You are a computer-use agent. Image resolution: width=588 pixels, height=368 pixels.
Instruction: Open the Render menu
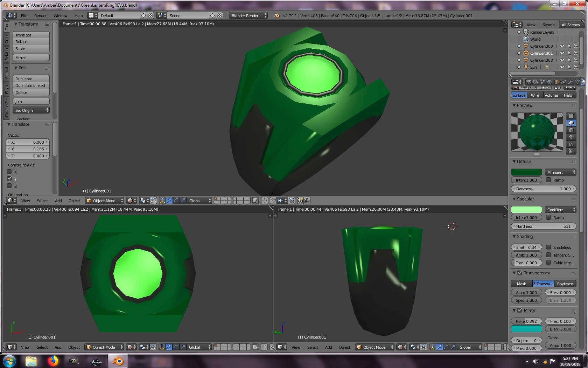tap(40, 15)
